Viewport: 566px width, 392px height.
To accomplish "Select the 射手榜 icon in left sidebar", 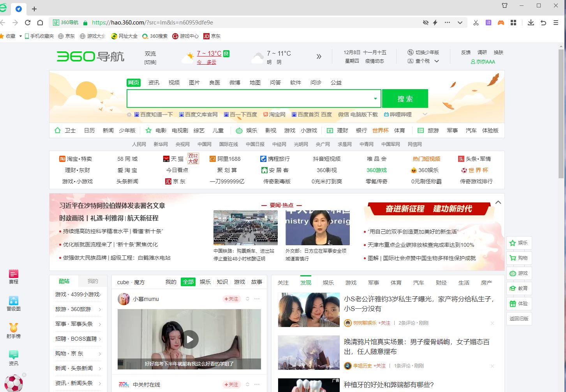I will coord(14,330).
